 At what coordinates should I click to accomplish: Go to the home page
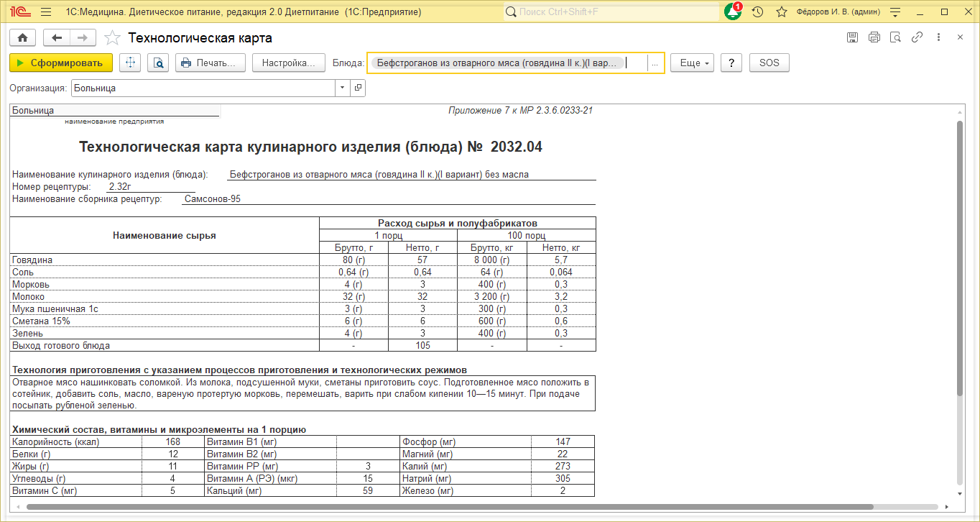tap(22, 38)
